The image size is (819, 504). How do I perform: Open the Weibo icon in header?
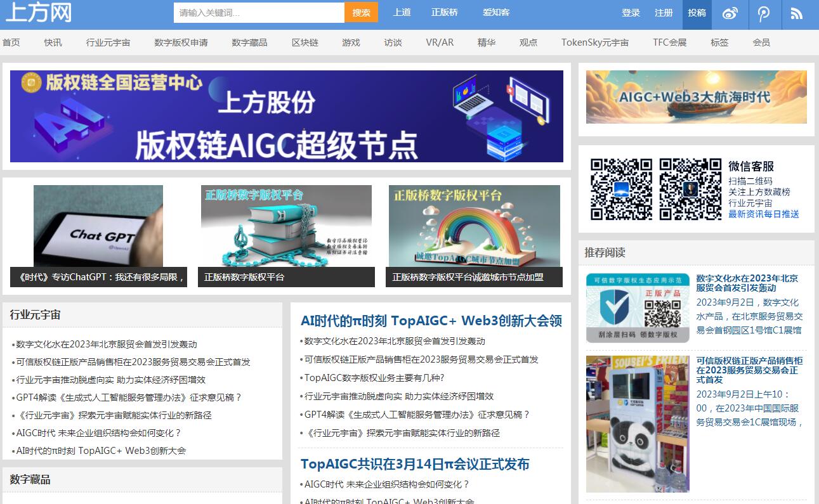click(730, 13)
